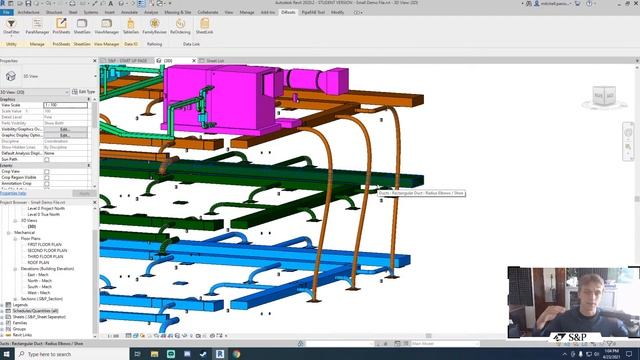Open Revit from the Windows taskbar
Viewport: 640px width, 360px height.
(x=220, y=354)
